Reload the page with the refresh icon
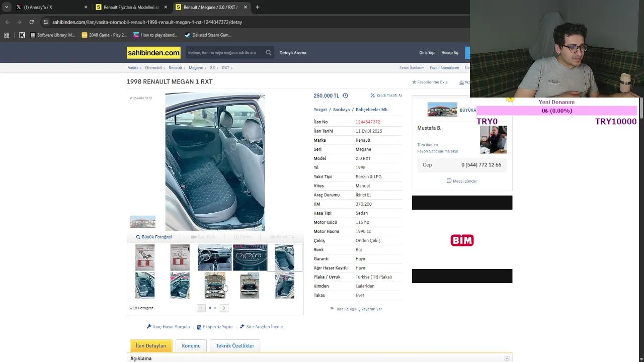 coord(31,22)
